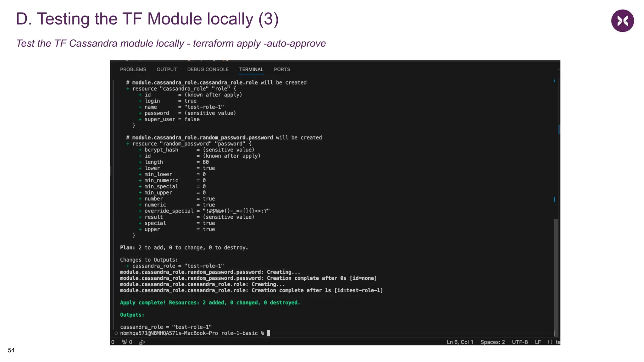
Task: Click the green 'Outputs:' heading
Action: [132, 315]
